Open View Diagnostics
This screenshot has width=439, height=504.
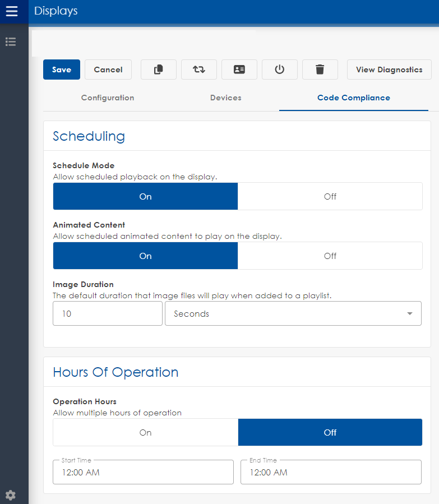(389, 70)
